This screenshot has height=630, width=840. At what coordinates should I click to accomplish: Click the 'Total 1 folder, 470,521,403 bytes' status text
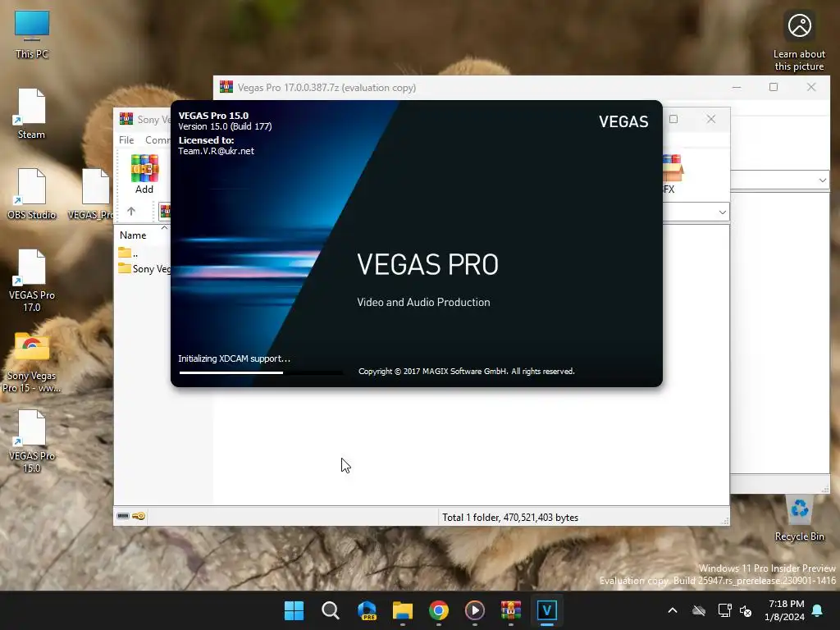510,518
